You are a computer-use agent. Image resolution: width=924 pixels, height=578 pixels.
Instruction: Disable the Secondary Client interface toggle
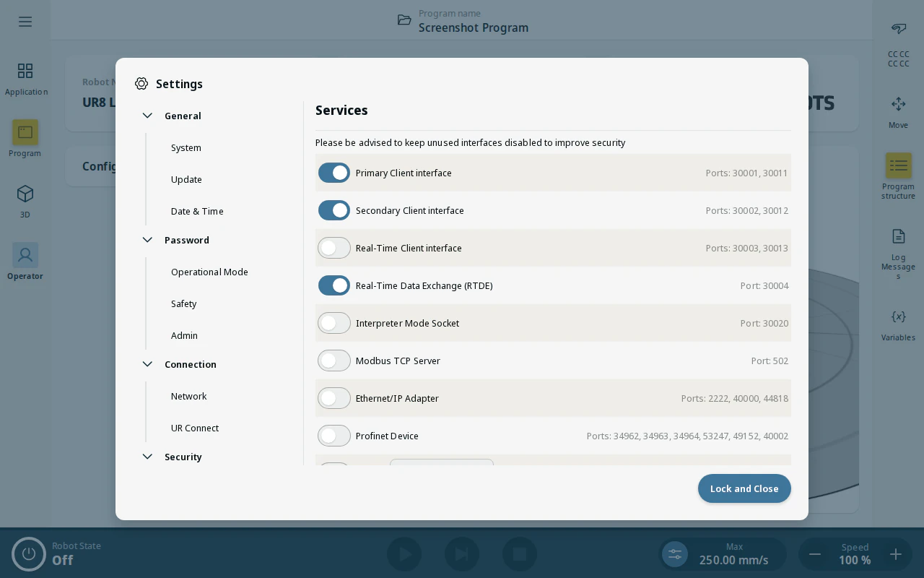point(334,210)
